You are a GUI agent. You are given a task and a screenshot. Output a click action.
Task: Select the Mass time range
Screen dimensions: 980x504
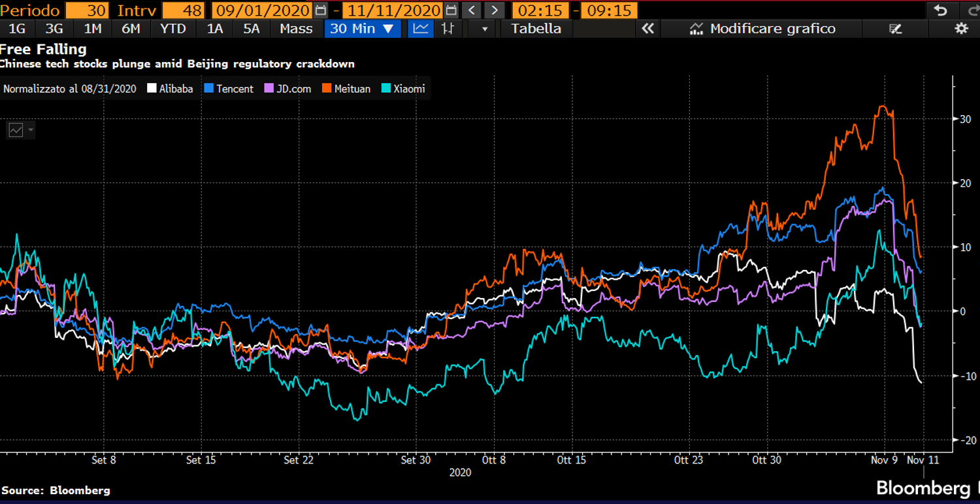click(x=296, y=29)
